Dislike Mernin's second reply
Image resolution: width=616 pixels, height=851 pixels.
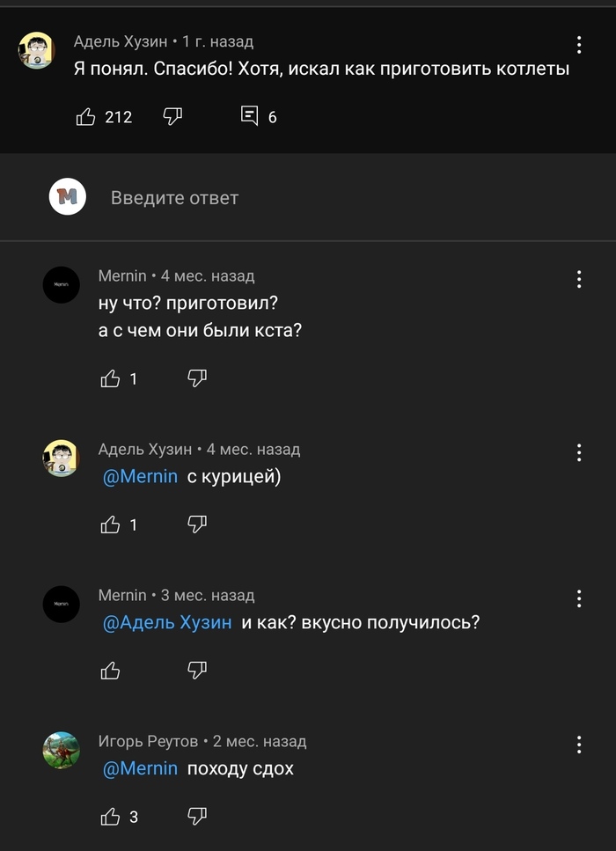tap(197, 670)
